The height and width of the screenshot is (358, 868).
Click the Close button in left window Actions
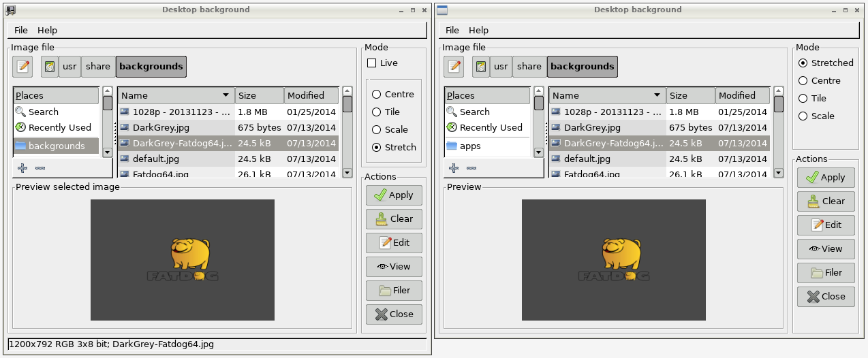[394, 314]
